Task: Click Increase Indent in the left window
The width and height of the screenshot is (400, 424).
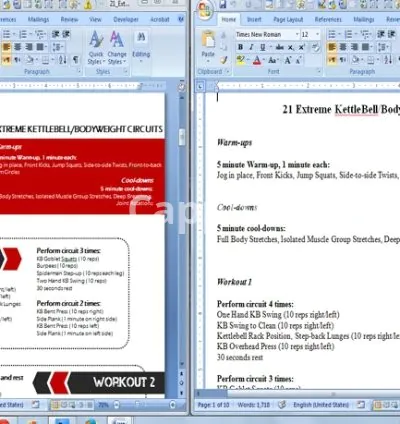Action: click(66, 34)
